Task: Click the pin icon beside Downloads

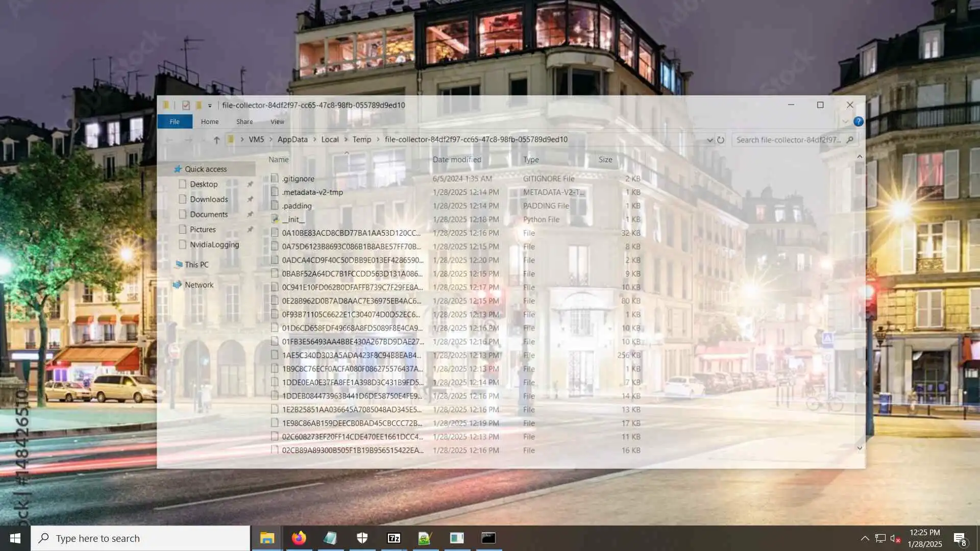Action: coord(250,199)
